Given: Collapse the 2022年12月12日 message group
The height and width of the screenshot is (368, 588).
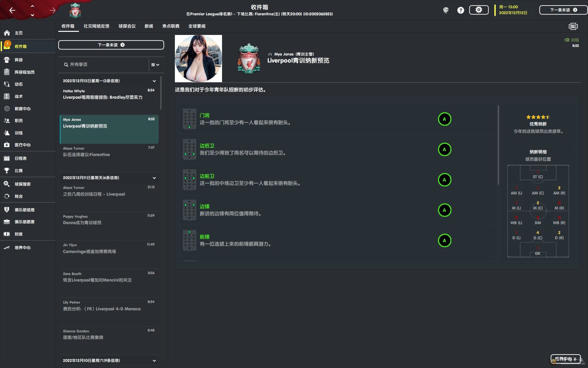Looking at the screenshot, I should coord(154,81).
